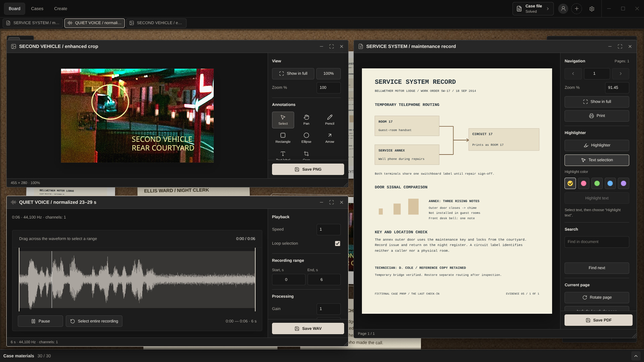Viewport: 644px width, 362px height.
Task: Click the Find in document field
Action: pyautogui.click(x=597, y=242)
